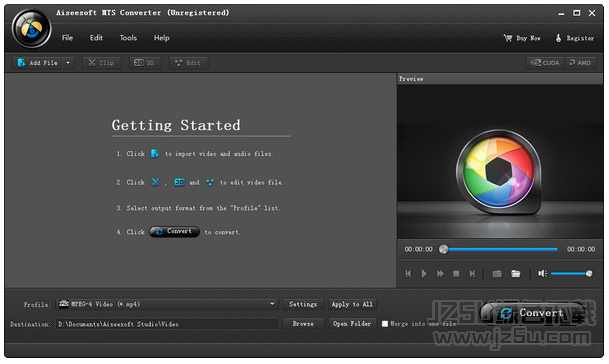Click the Add File toolbar button

tap(38, 63)
